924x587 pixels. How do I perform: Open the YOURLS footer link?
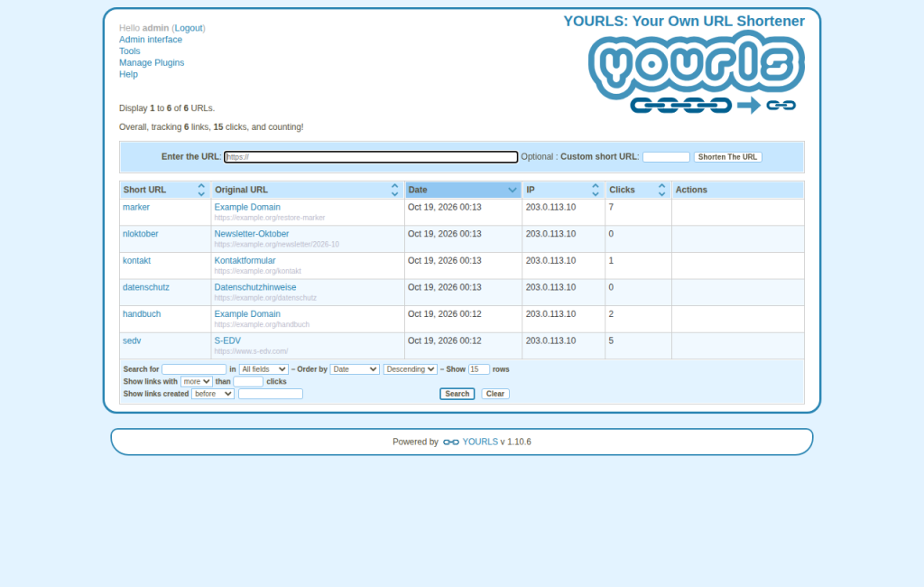point(480,442)
